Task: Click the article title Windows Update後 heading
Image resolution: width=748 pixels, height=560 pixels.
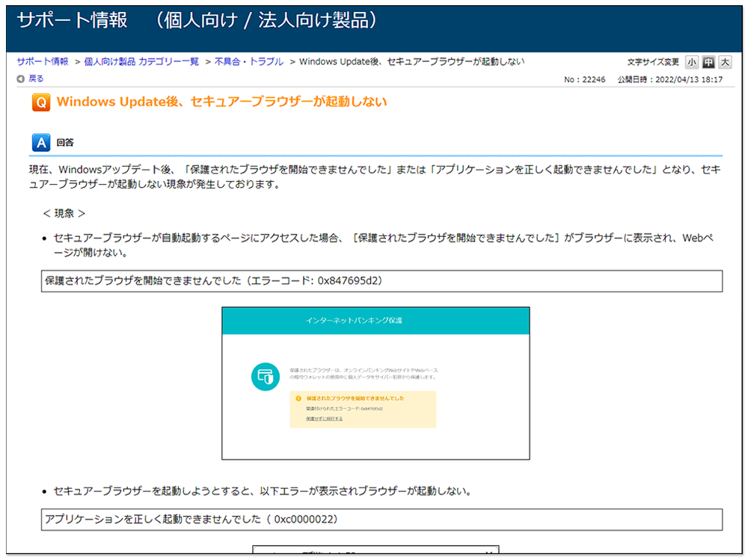Action: [222, 102]
